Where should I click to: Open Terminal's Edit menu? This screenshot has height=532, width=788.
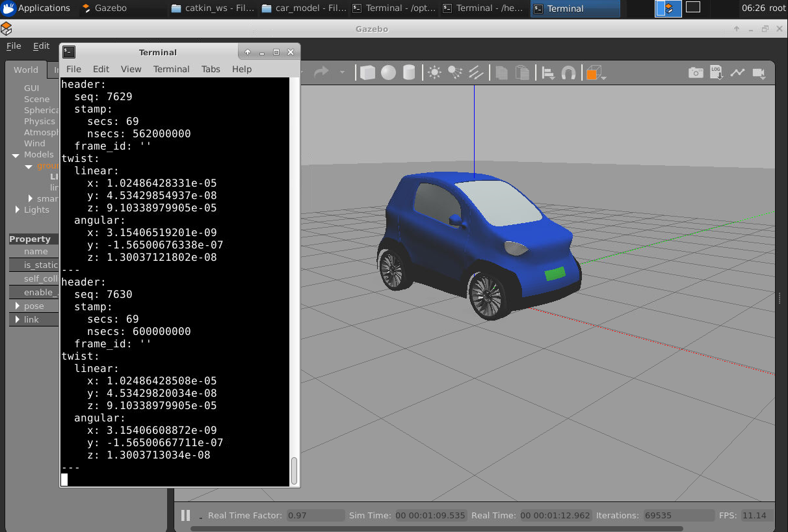click(x=101, y=69)
